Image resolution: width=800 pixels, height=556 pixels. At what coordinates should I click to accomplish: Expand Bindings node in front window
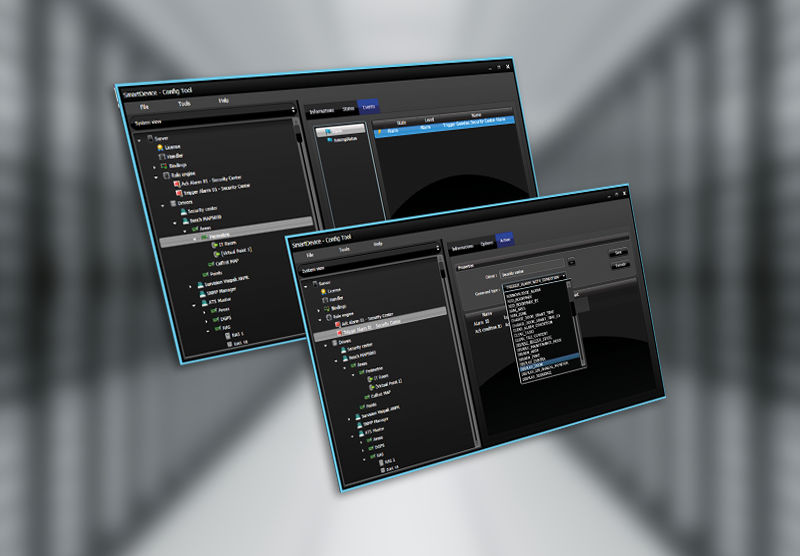coord(319,310)
